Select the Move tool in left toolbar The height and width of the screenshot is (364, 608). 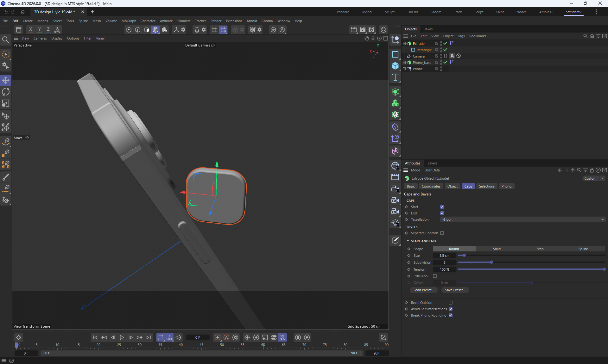coord(6,80)
